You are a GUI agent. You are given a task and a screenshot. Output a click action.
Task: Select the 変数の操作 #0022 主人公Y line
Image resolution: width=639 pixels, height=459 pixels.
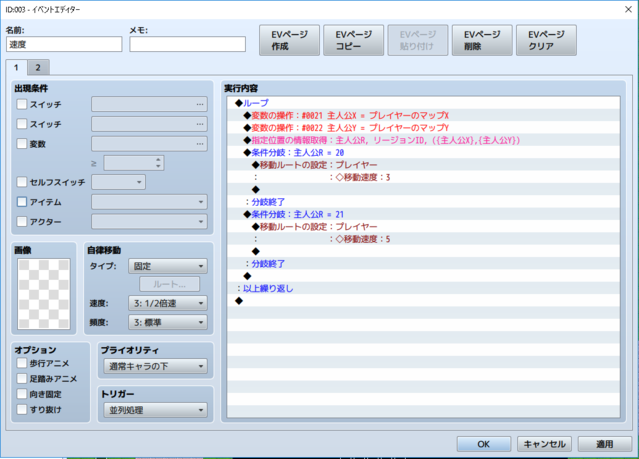coord(423,128)
